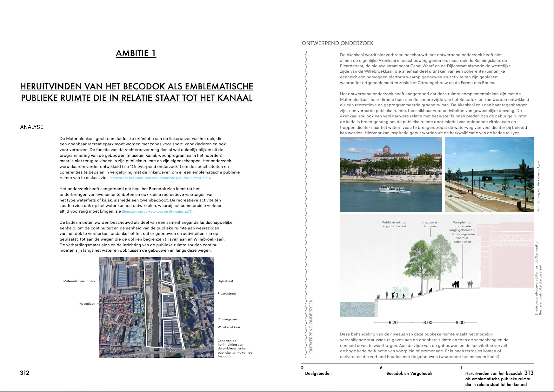Click the AMBITIE 1 heading
This screenshot has width=554, height=392.
pos(136,53)
